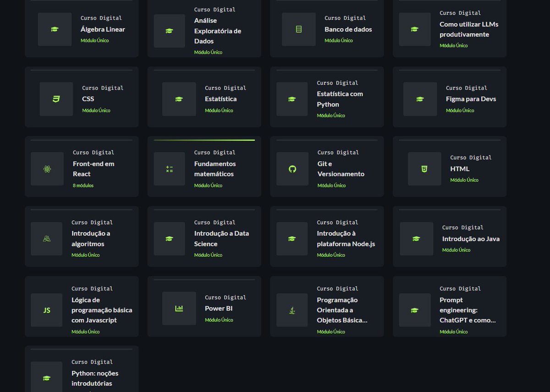Open the Análise Exploratória de Dados course

tap(218, 31)
